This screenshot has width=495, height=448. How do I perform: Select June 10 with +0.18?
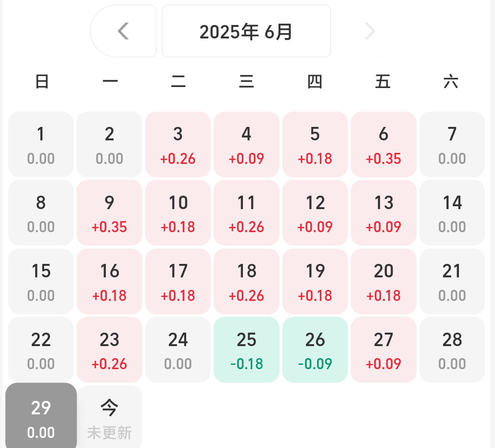click(178, 212)
